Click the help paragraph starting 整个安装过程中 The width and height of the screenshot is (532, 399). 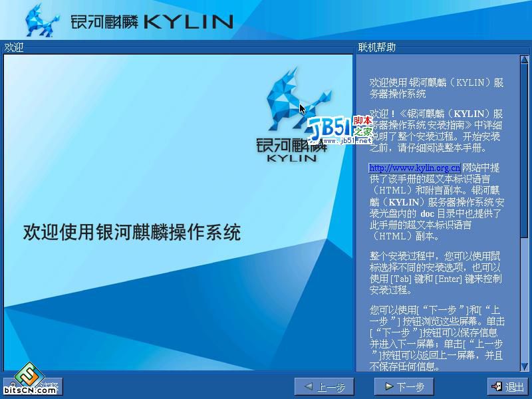point(436,273)
